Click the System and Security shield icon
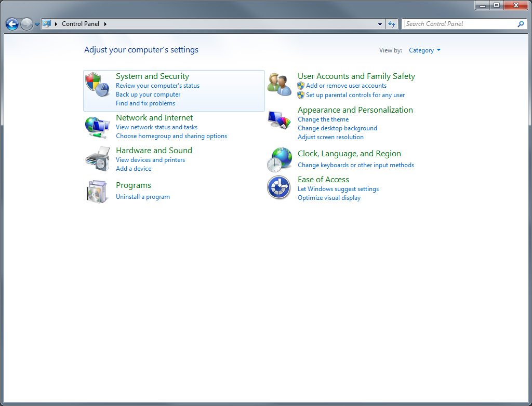Screen dimensions: 532x406 (x=97, y=84)
